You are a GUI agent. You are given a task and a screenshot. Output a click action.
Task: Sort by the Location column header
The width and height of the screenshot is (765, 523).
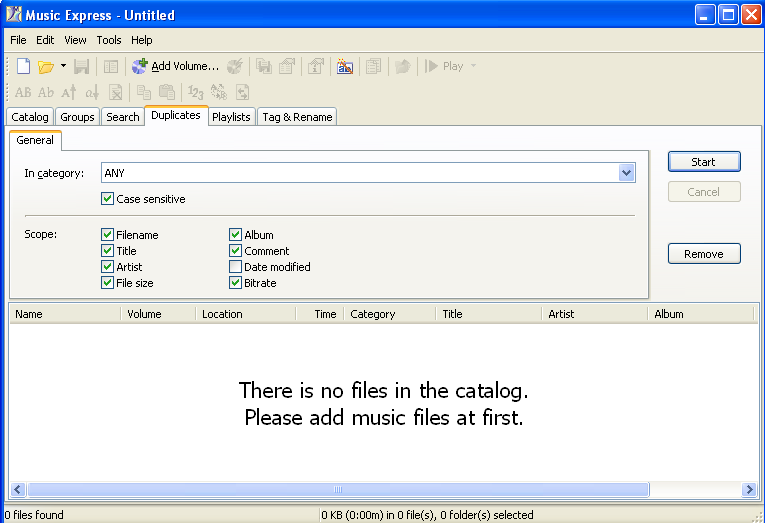(x=246, y=314)
